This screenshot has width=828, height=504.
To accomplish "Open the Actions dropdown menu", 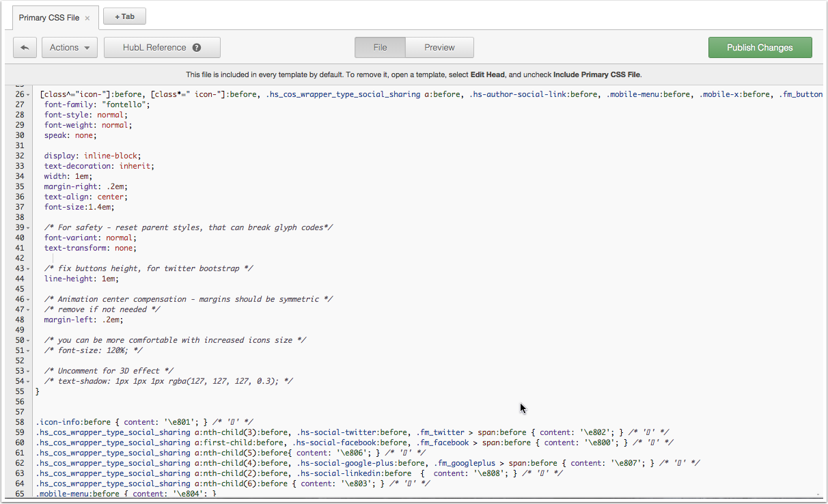I will pyautogui.click(x=70, y=48).
